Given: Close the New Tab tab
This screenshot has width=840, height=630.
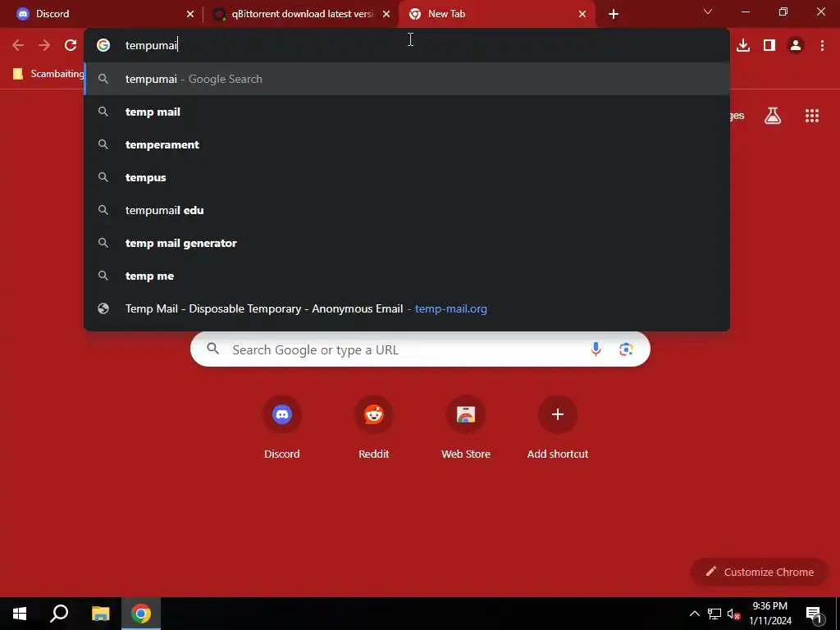Looking at the screenshot, I should click(x=582, y=14).
